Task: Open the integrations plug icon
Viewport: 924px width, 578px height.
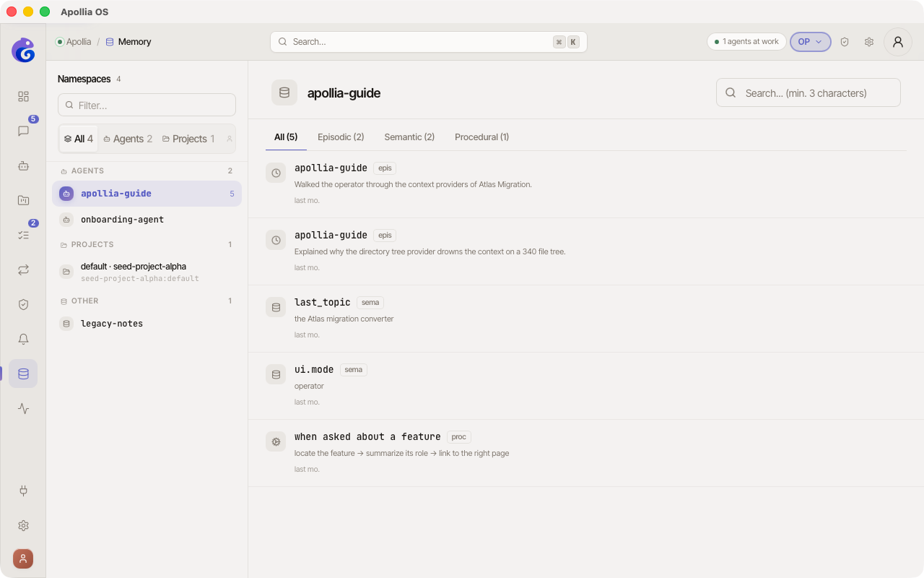Action: pyautogui.click(x=23, y=491)
